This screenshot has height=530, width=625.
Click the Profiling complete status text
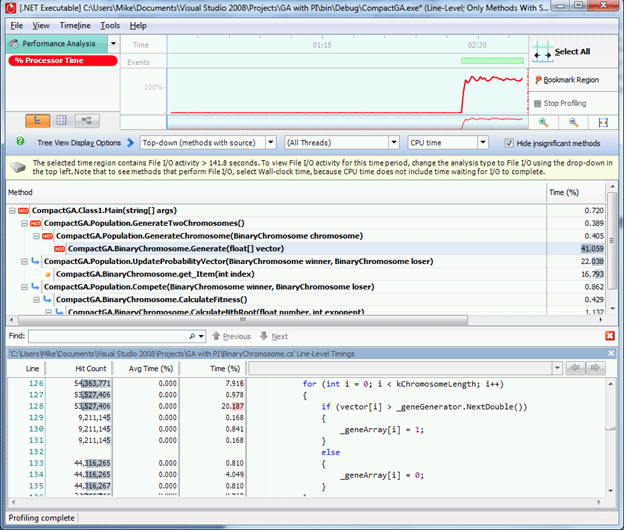[x=41, y=518]
